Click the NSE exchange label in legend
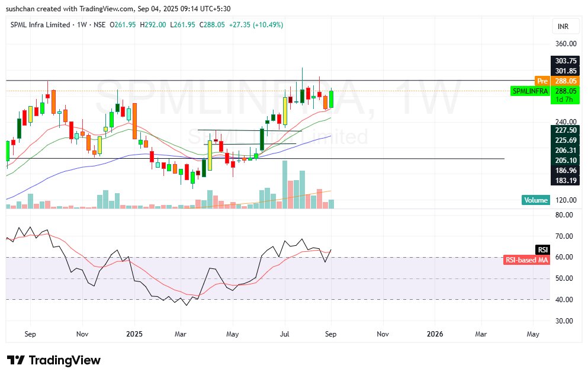The image size is (588, 378). [99, 25]
